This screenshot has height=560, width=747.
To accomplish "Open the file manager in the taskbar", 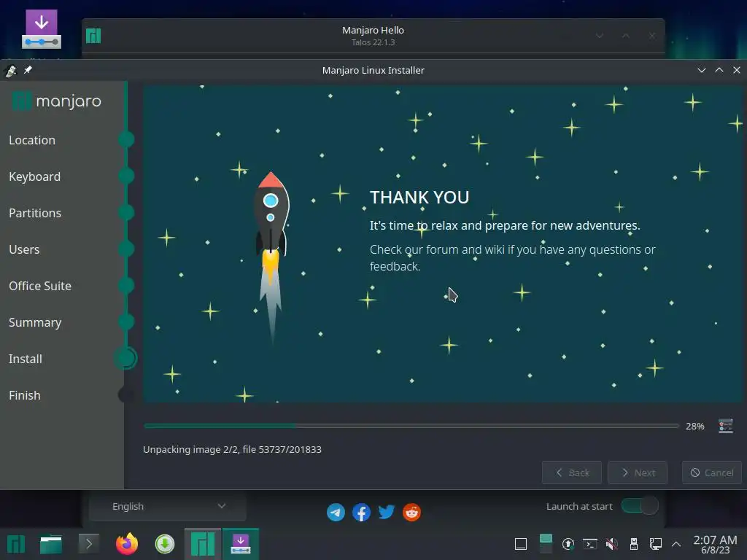I will [x=51, y=544].
